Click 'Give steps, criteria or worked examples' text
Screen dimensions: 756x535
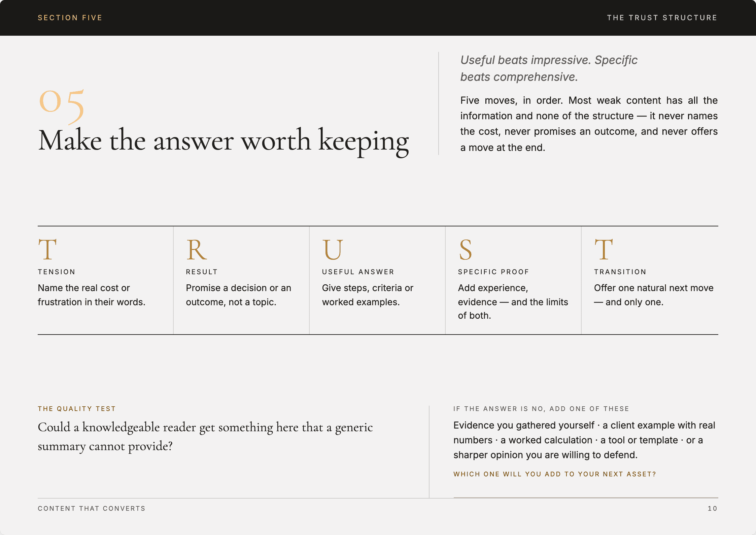(368, 295)
